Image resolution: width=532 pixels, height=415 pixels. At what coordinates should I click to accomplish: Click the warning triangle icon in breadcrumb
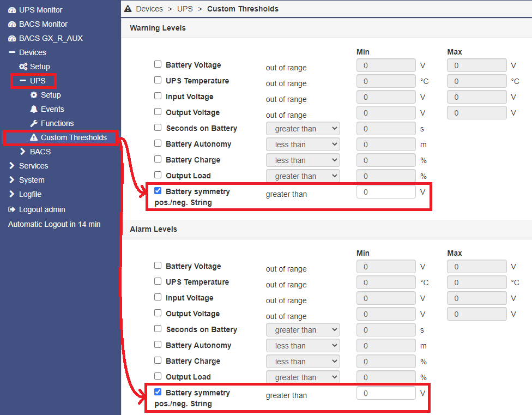[128, 9]
